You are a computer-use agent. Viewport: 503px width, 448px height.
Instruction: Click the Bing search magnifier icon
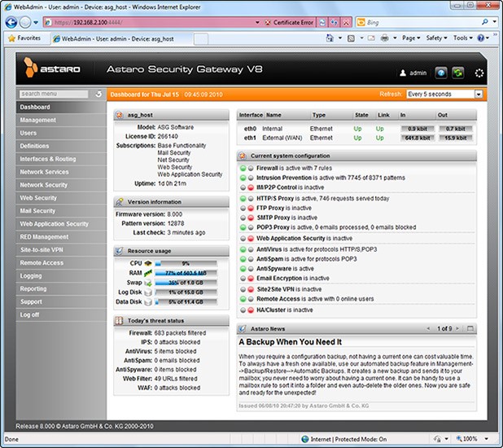pyautogui.click(x=485, y=22)
